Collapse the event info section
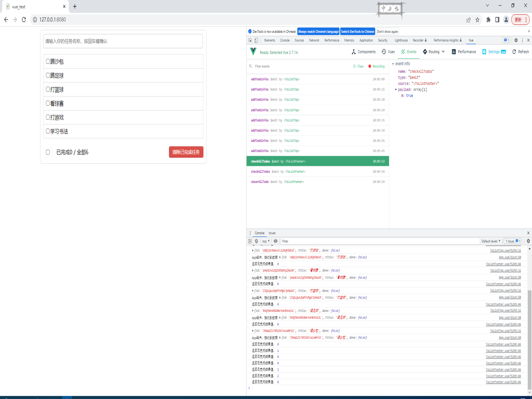 point(393,64)
